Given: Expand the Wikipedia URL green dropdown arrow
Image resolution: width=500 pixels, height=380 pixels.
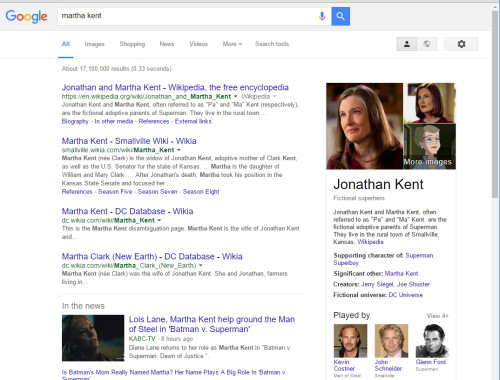Looking at the screenshot, I should (235, 96).
